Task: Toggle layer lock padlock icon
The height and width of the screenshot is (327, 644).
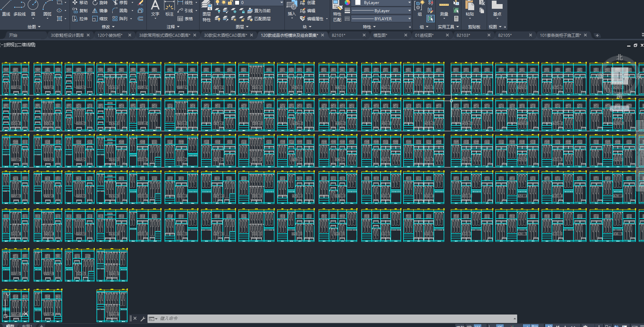Action: pyautogui.click(x=230, y=3)
